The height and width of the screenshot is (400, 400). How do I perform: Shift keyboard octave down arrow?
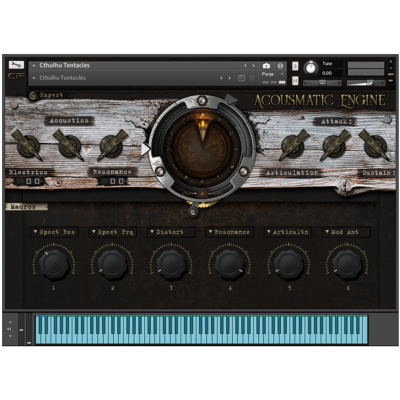coord(10,336)
